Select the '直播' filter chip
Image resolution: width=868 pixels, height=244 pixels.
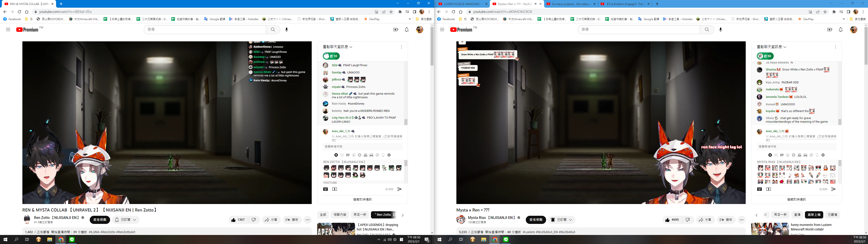(797, 215)
